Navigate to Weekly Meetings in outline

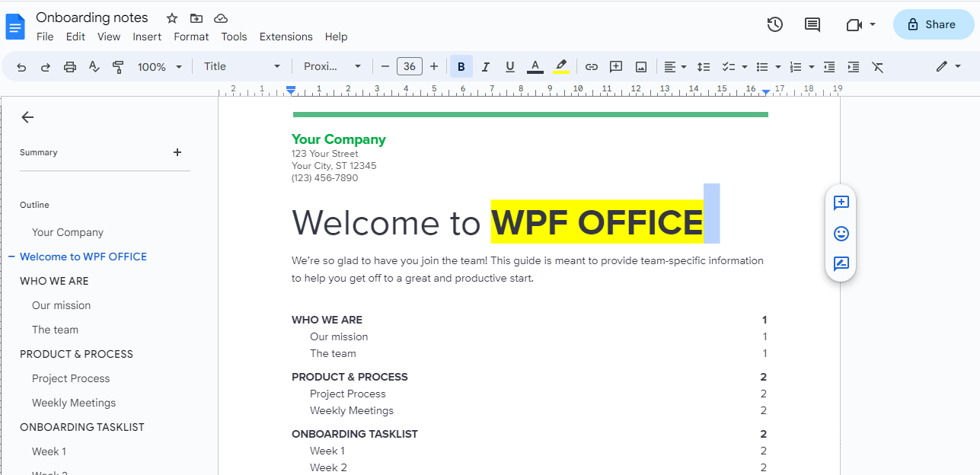tap(74, 403)
